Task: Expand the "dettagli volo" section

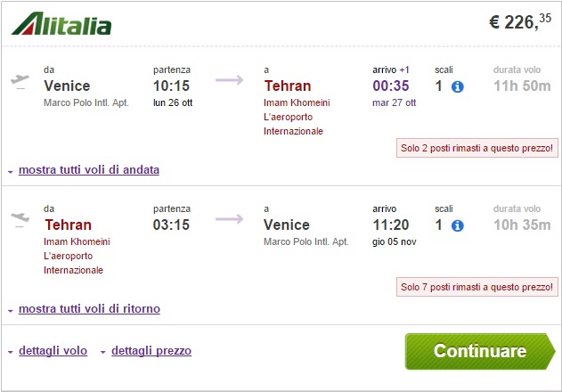Action: pyautogui.click(x=53, y=351)
